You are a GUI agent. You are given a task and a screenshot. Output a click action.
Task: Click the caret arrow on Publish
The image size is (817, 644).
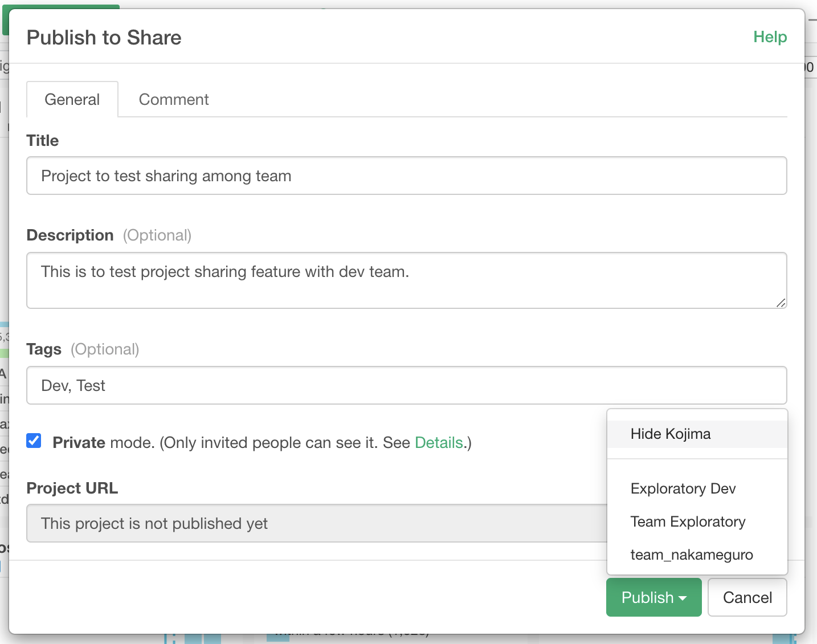(683, 598)
